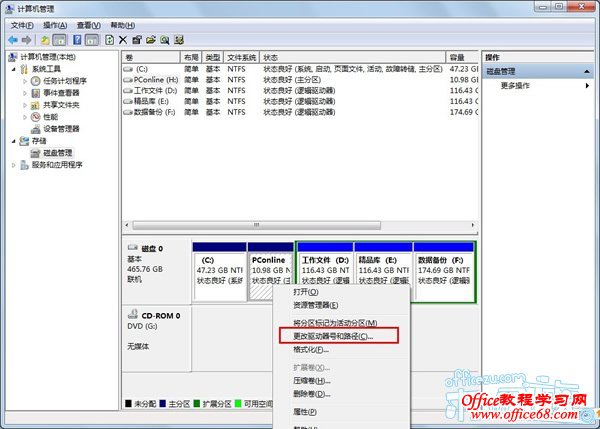Screen dimensions: 600x429
Task: Select 删除卷(D)... from context menu
Action: click(341, 394)
